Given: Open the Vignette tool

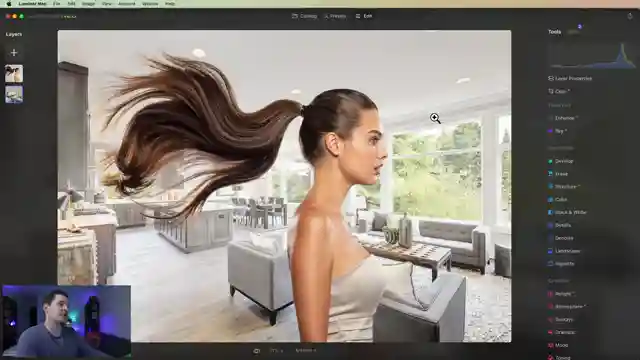Looking at the screenshot, I should (562, 264).
